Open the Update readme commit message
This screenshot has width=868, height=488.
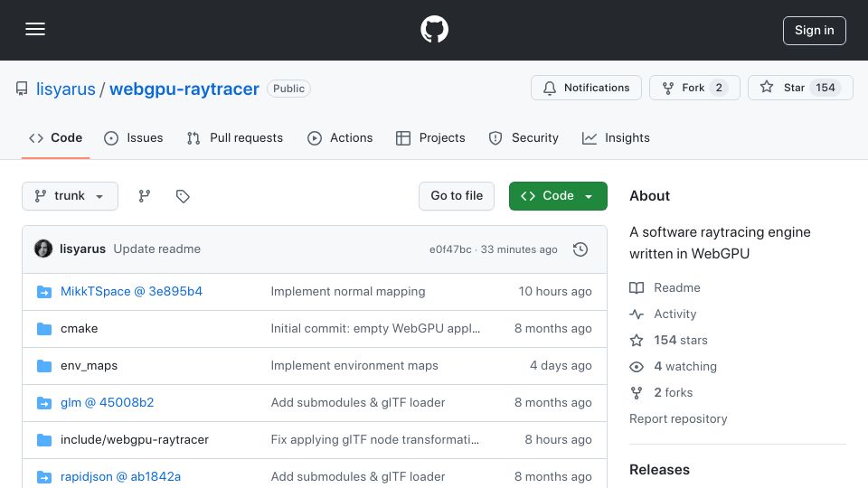click(x=157, y=249)
